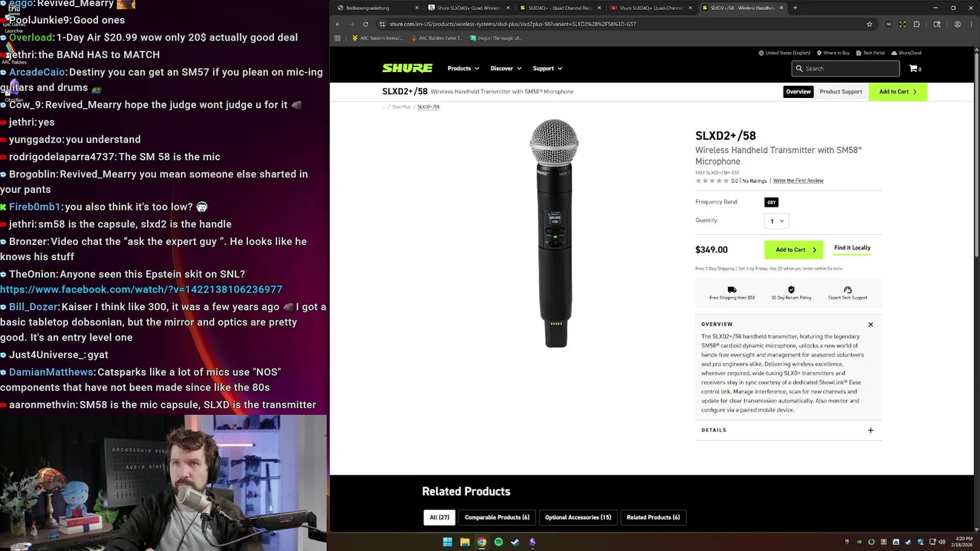Reload the page with the refresh icon
Image resolution: width=980 pixels, height=551 pixels.
(365, 24)
